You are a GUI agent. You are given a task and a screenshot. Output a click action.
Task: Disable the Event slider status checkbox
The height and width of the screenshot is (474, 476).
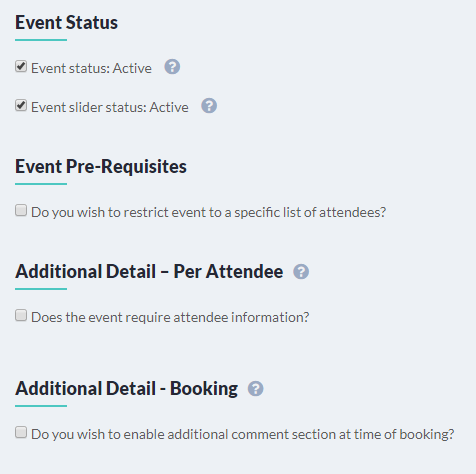(21, 105)
